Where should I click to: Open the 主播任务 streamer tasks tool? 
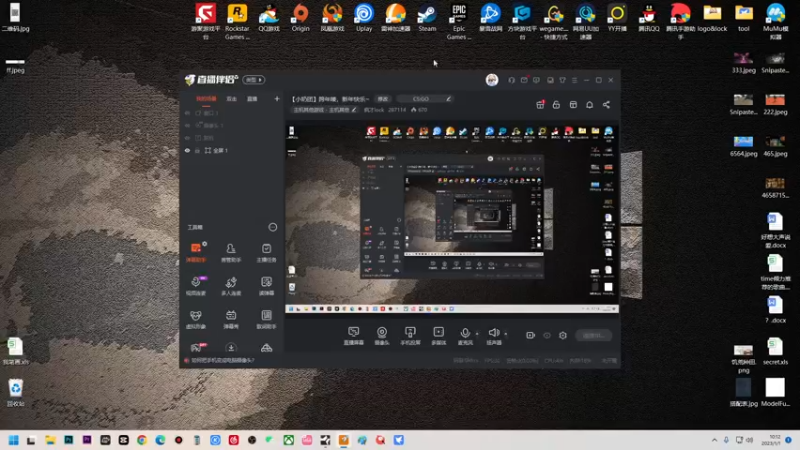pos(266,252)
